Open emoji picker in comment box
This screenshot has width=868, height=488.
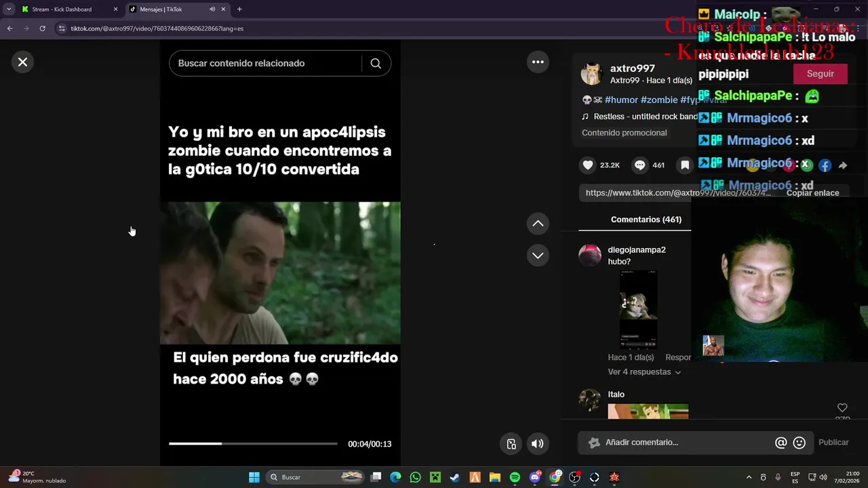click(x=800, y=443)
